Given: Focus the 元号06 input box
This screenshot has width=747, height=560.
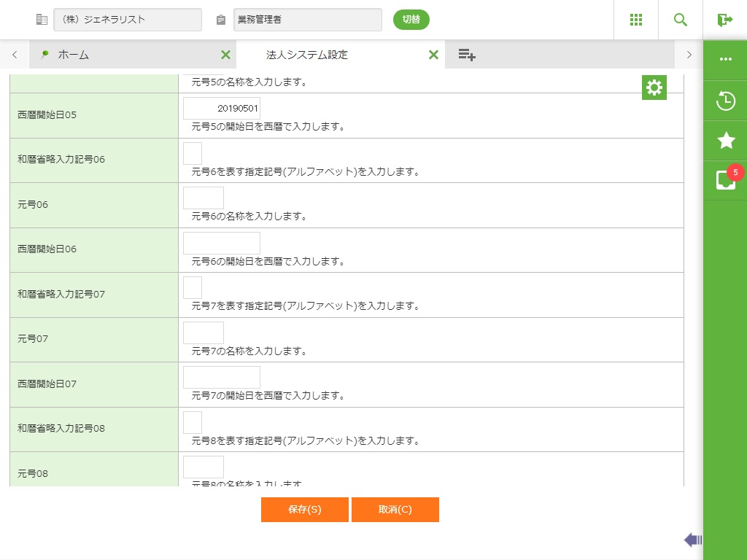Looking at the screenshot, I should pos(204,198).
